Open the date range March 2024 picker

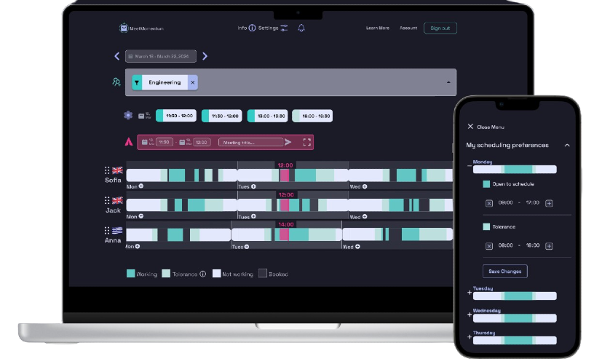[161, 56]
